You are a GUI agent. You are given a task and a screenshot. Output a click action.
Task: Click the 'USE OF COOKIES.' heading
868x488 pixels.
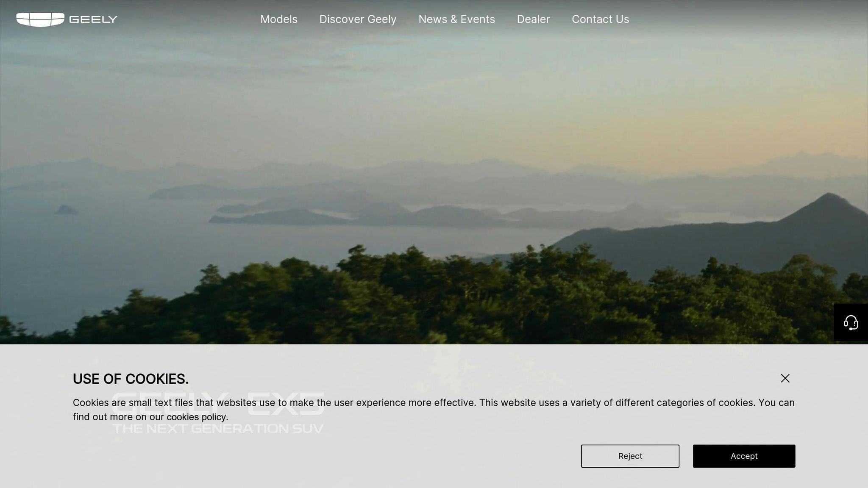click(x=131, y=379)
